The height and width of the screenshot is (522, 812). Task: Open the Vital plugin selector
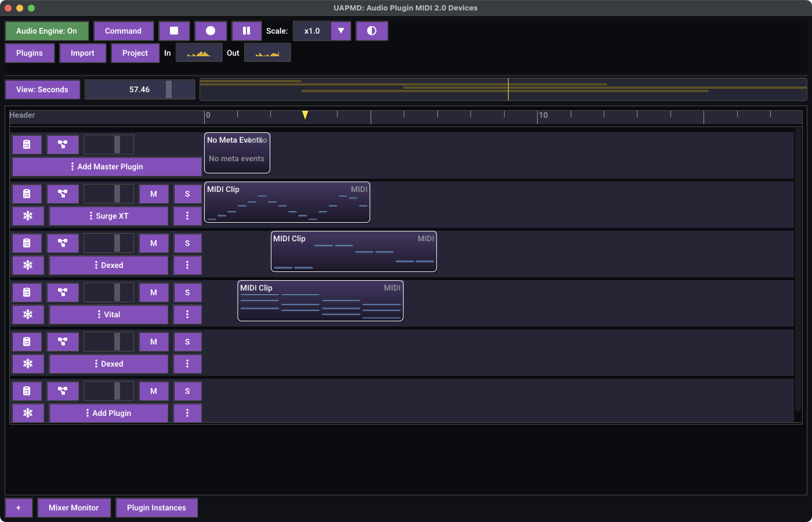click(108, 314)
